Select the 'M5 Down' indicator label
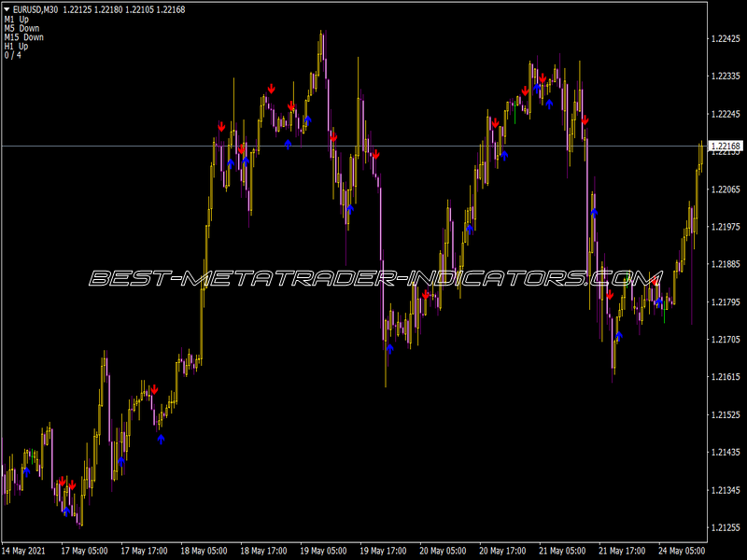The width and height of the screenshot is (747, 560). pyautogui.click(x=21, y=29)
